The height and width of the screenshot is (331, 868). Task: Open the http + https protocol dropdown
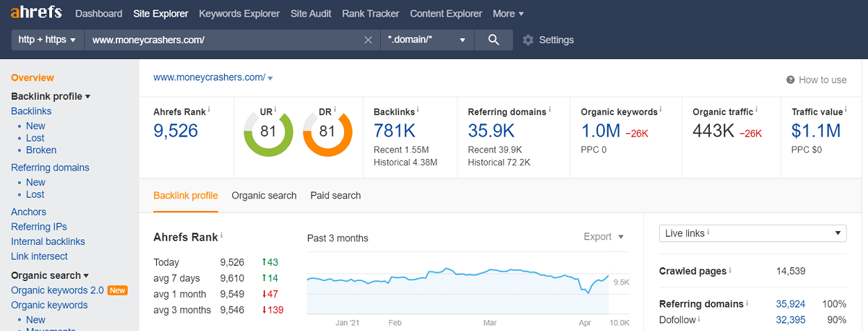47,40
